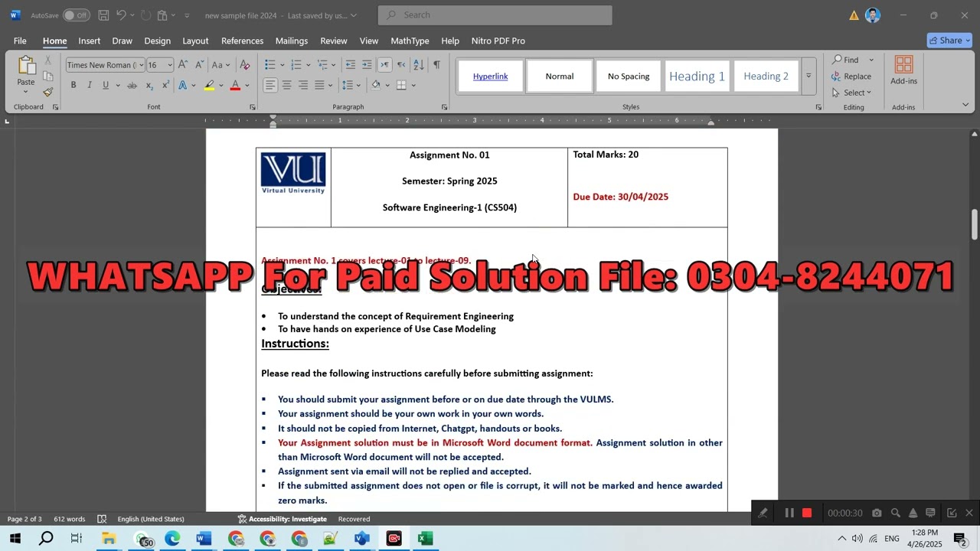The width and height of the screenshot is (980, 551).
Task: Apply red font color
Action: pyautogui.click(x=235, y=85)
